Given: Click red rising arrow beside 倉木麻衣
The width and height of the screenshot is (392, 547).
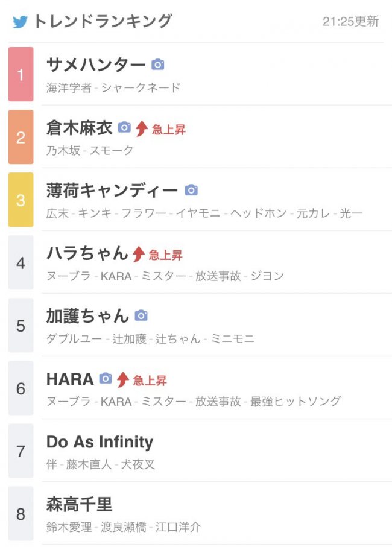Looking at the screenshot, I should coord(142,128).
